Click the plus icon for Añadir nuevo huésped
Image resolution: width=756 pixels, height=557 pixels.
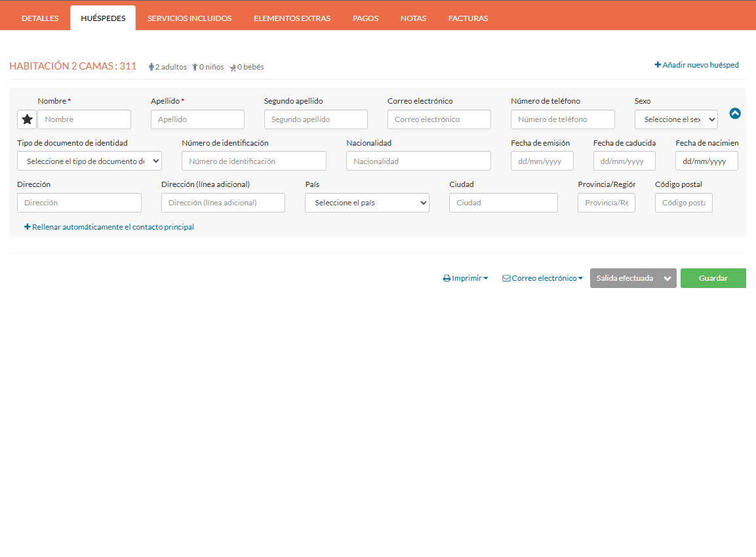coord(658,65)
